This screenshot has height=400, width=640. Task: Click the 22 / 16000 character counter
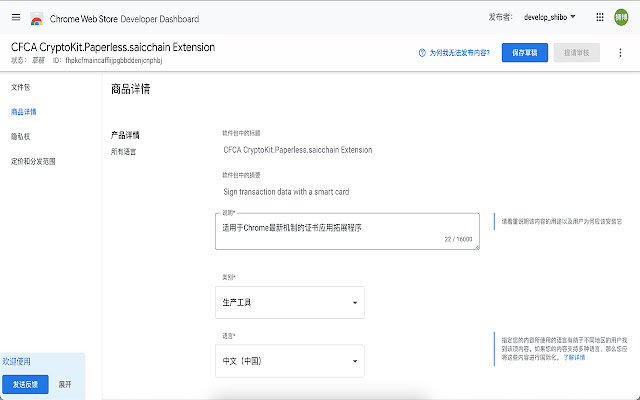[x=458, y=239]
